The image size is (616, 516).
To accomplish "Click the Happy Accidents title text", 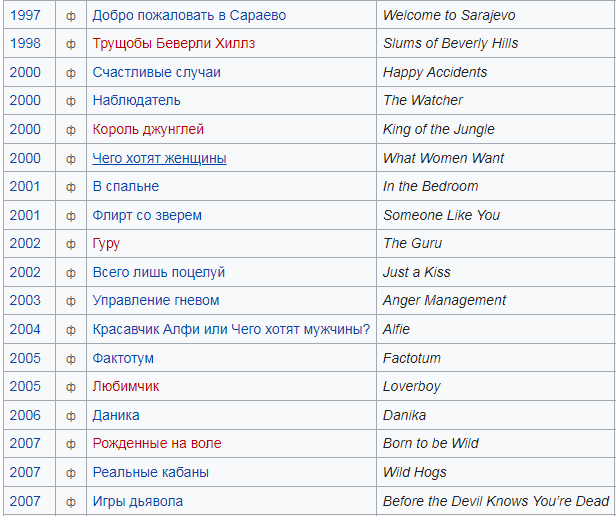I will pyautogui.click(x=435, y=72).
